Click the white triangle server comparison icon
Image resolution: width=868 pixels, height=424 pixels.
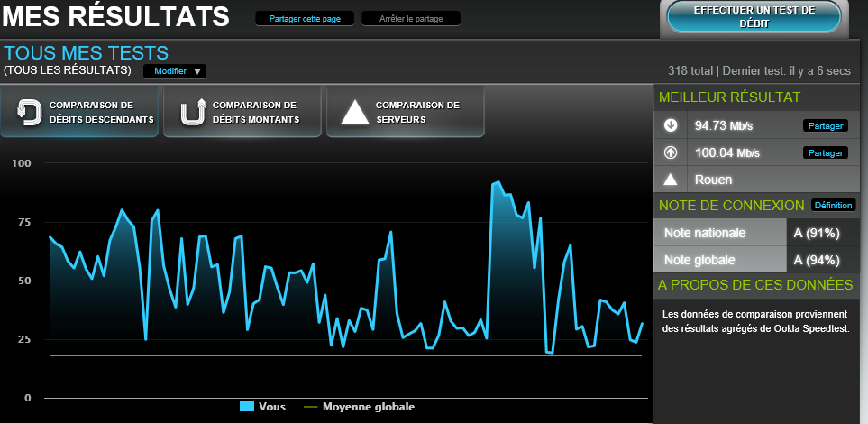[x=355, y=112]
